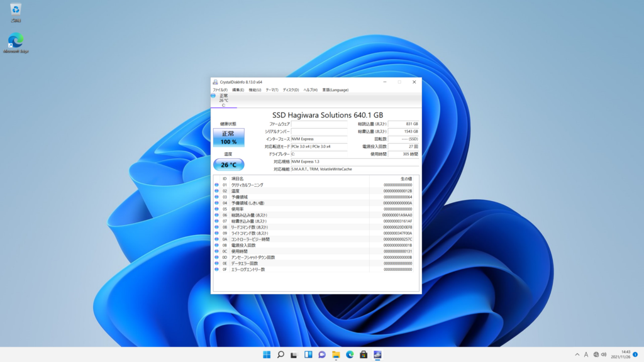644x362 pixels.
Task: Click status icon of row 06 総読み込み量
Action: pyautogui.click(x=216, y=215)
